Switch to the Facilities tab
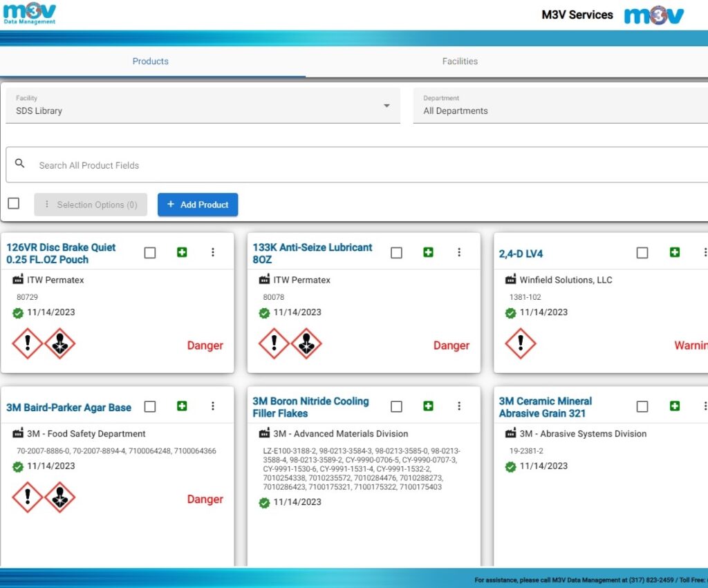Screen dimensions: 708x588 460,61
